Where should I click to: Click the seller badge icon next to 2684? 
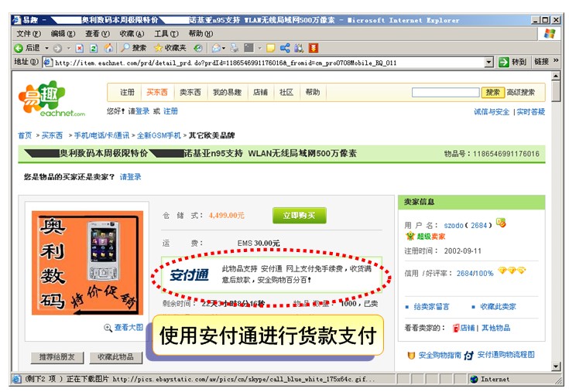pyautogui.click(x=501, y=223)
